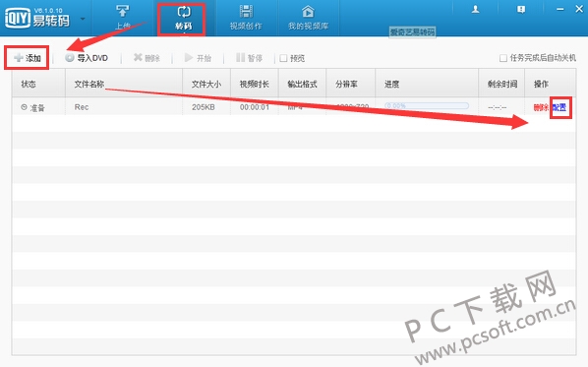Go to 我的视频库 video library tab
Screen dimensions: 588x367
(308, 18)
